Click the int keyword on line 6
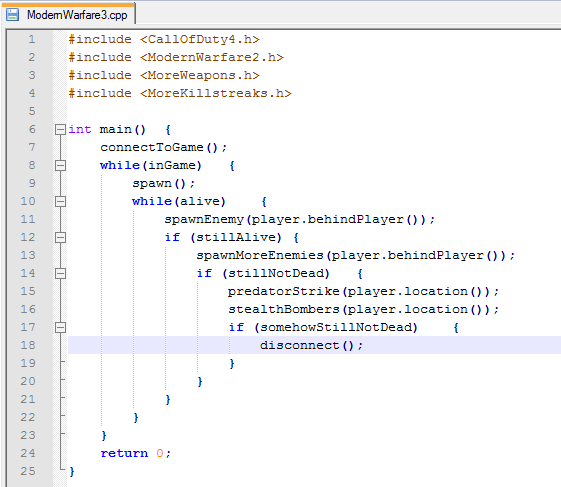561x487 pixels. coord(80,129)
